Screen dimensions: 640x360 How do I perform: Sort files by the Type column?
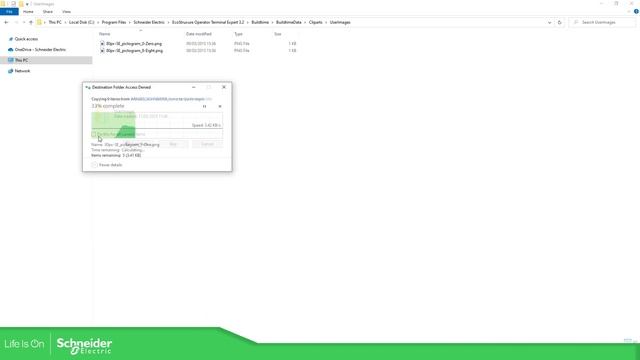pyautogui.click(x=238, y=34)
